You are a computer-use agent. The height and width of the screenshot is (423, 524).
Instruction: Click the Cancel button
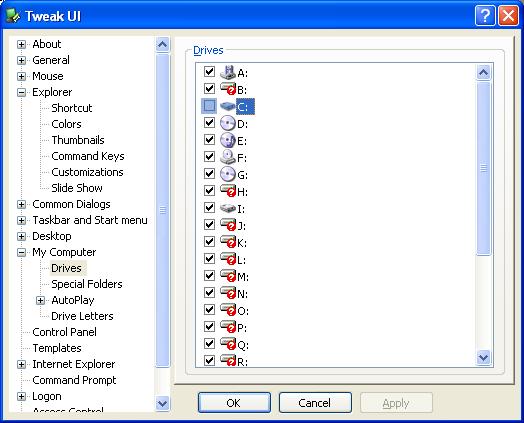tap(315, 403)
